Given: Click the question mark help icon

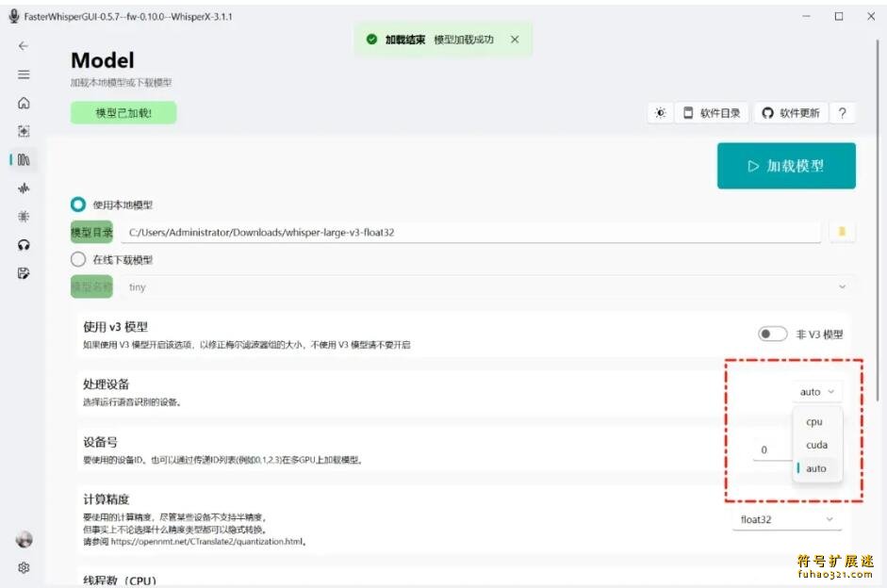Looking at the screenshot, I should click(842, 113).
